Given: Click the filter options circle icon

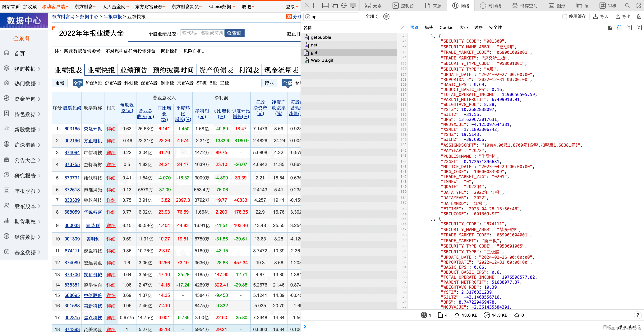Looking at the screenshot, I should point(386,17).
